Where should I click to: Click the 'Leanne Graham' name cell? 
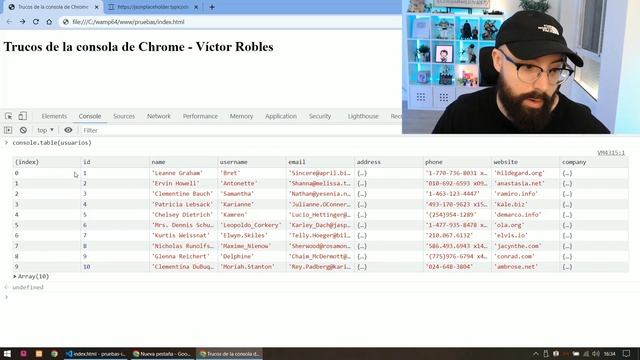(183, 173)
